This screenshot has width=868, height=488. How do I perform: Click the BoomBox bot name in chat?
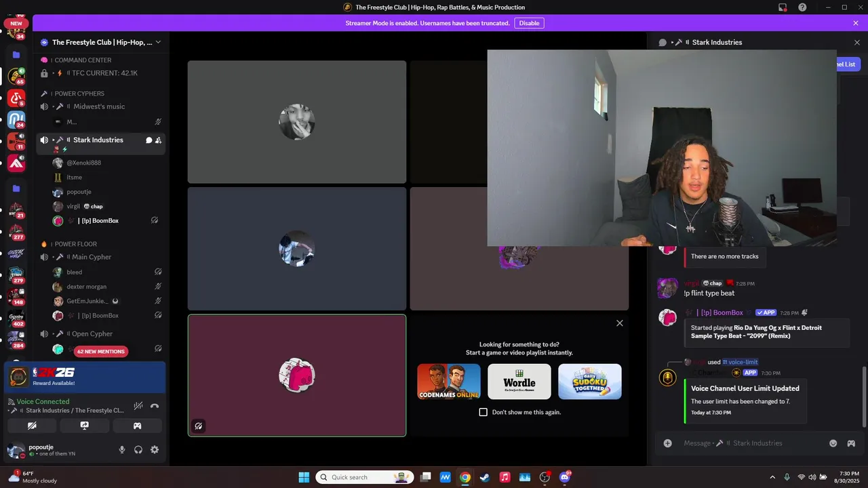pyautogui.click(x=722, y=312)
